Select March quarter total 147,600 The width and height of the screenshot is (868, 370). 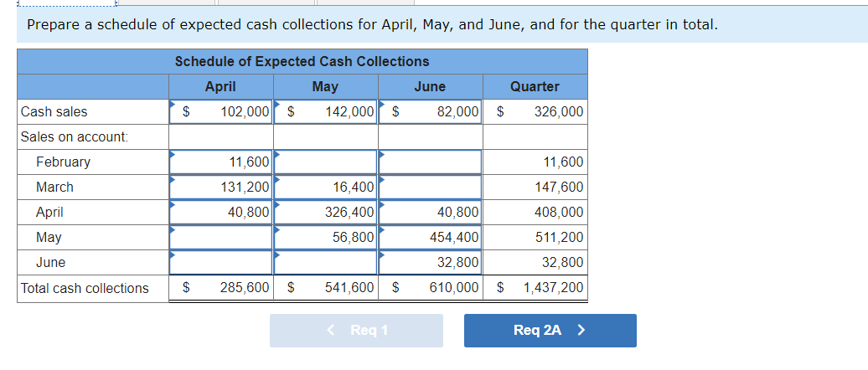(x=535, y=187)
